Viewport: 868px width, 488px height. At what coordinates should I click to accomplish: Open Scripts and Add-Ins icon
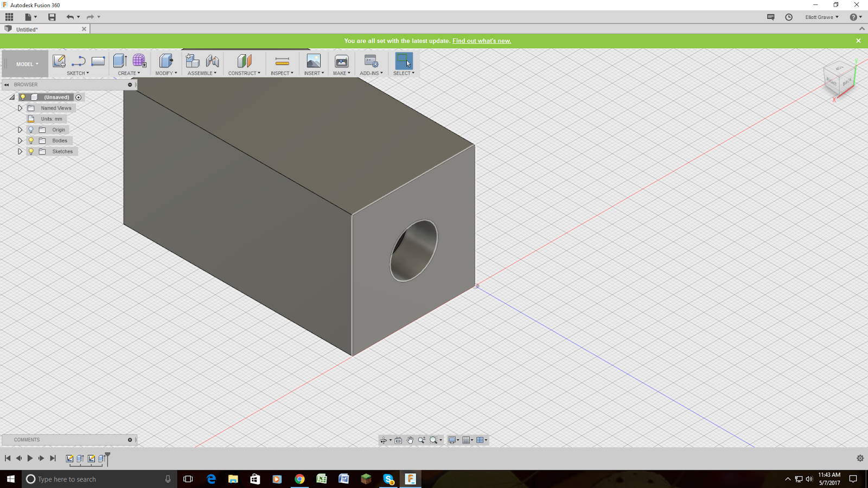click(x=371, y=61)
